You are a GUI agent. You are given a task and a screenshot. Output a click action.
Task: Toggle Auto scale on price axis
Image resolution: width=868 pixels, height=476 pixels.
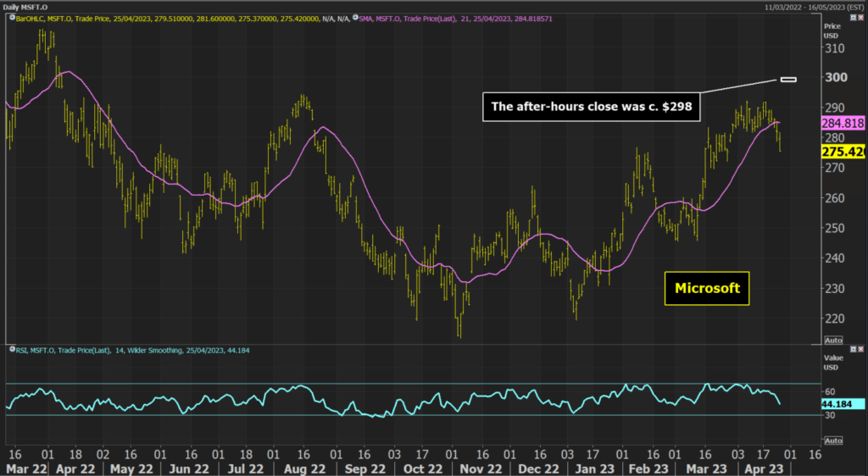pyautogui.click(x=832, y=340)
